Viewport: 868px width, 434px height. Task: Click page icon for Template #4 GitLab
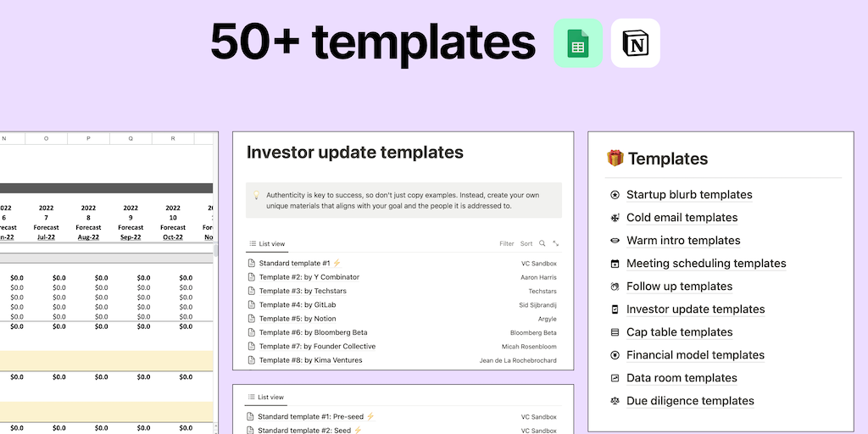pyautogui.click(x=251, y=305)
